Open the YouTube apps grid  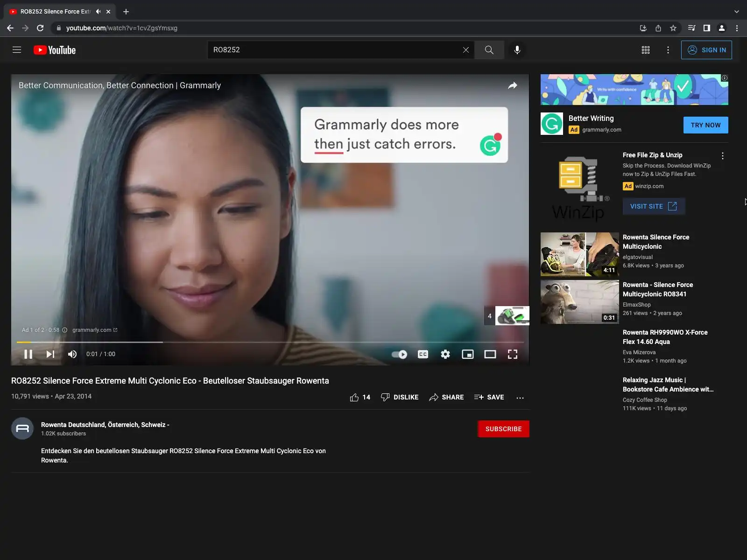pos(646,50)
